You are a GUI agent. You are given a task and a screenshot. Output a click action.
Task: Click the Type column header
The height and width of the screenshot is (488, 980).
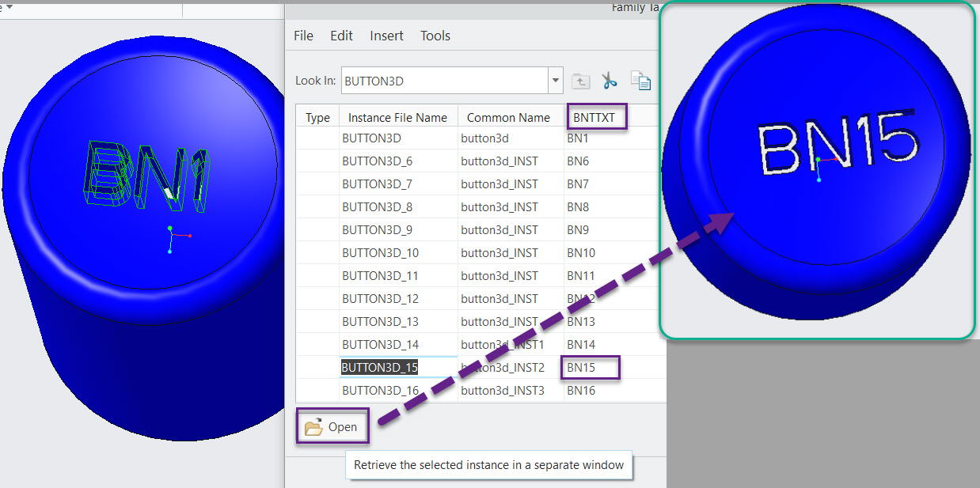point(317,116)
